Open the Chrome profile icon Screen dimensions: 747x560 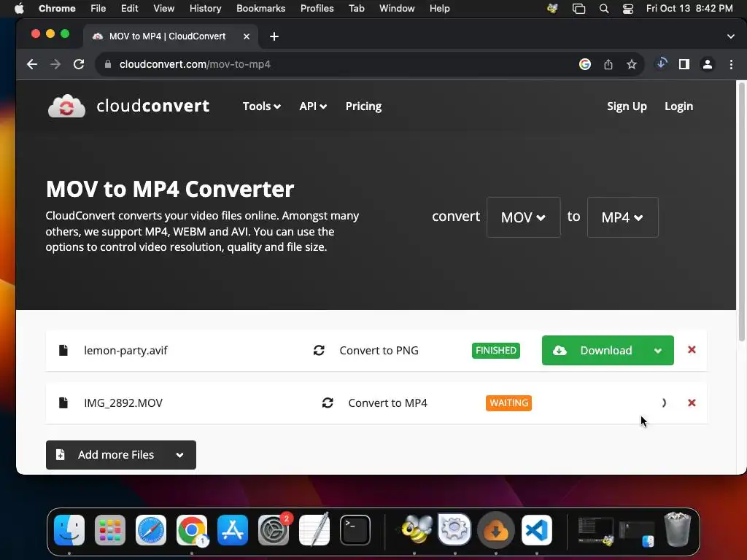[x=708, y=64]
